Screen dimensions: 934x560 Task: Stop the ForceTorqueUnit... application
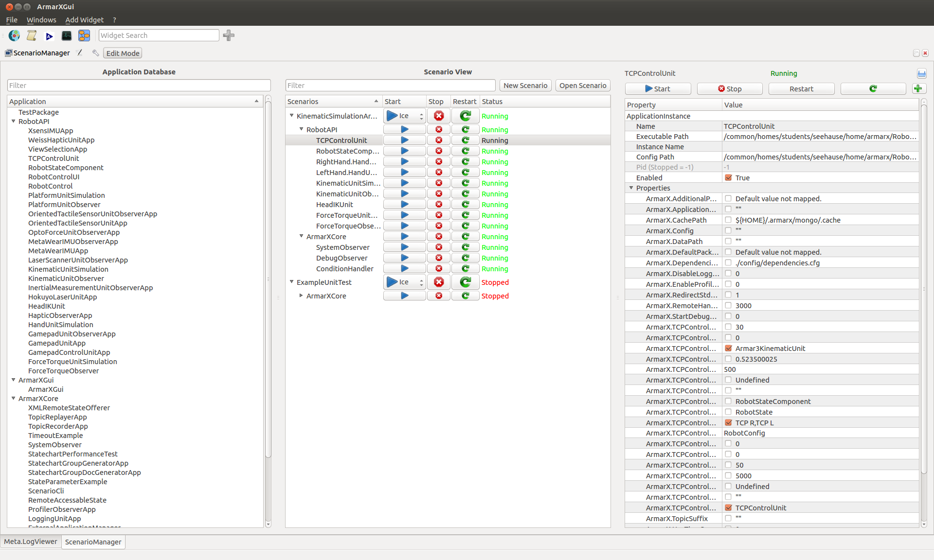tap(439, 215)
